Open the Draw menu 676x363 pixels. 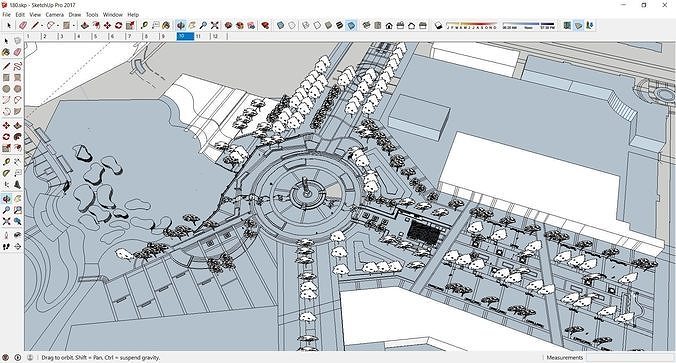(x=75, y=14)
